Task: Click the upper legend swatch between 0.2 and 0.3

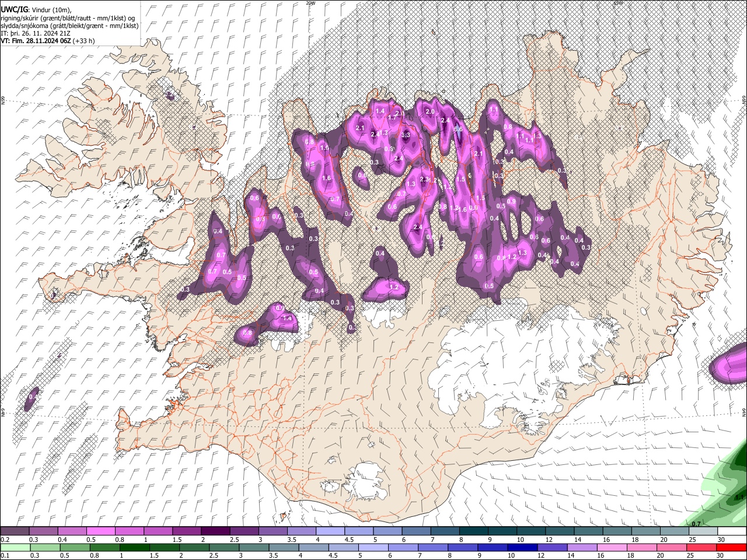Action: [15, 531]
